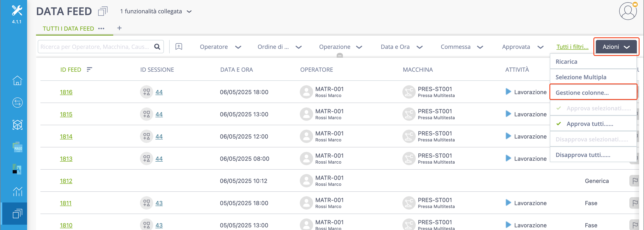Click the ID SESSIONE column header

pyautogui.click(x=157, y=69)
